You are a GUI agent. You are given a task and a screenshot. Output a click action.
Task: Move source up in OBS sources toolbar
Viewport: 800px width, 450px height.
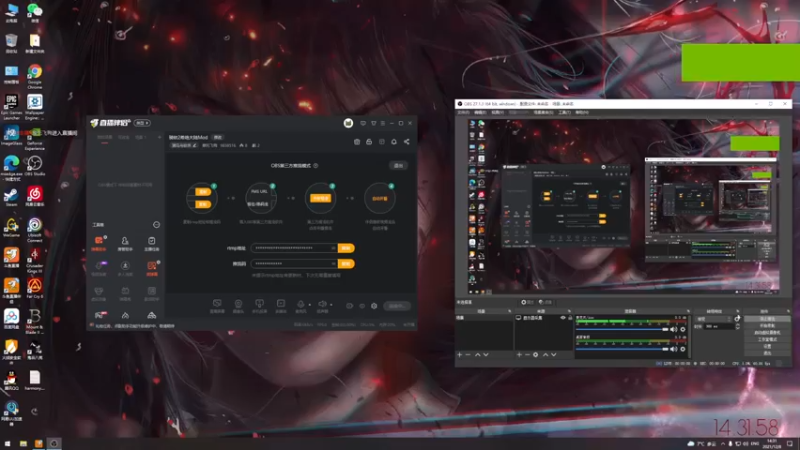pos(545,355)
